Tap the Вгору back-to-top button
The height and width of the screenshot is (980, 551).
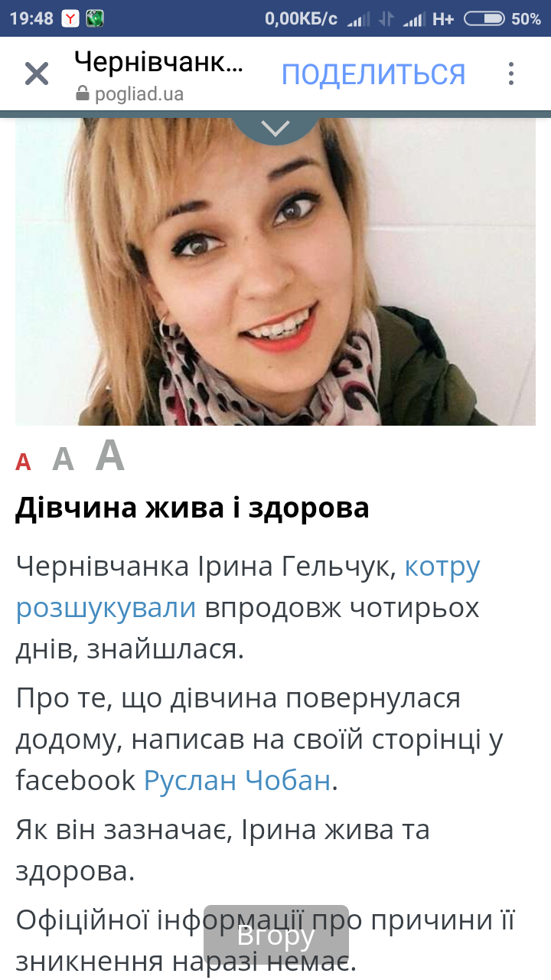point(276,936)
